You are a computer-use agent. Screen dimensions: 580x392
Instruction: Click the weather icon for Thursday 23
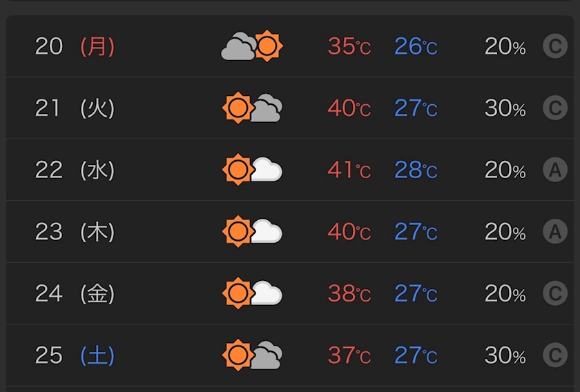tap(252, 231)
